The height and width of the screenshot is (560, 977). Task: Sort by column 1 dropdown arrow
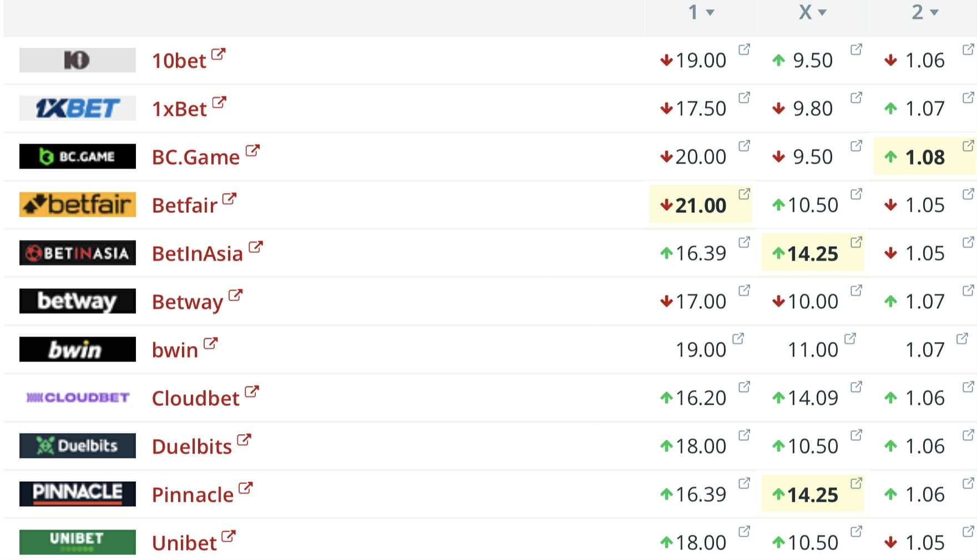(x=710, y=13)
